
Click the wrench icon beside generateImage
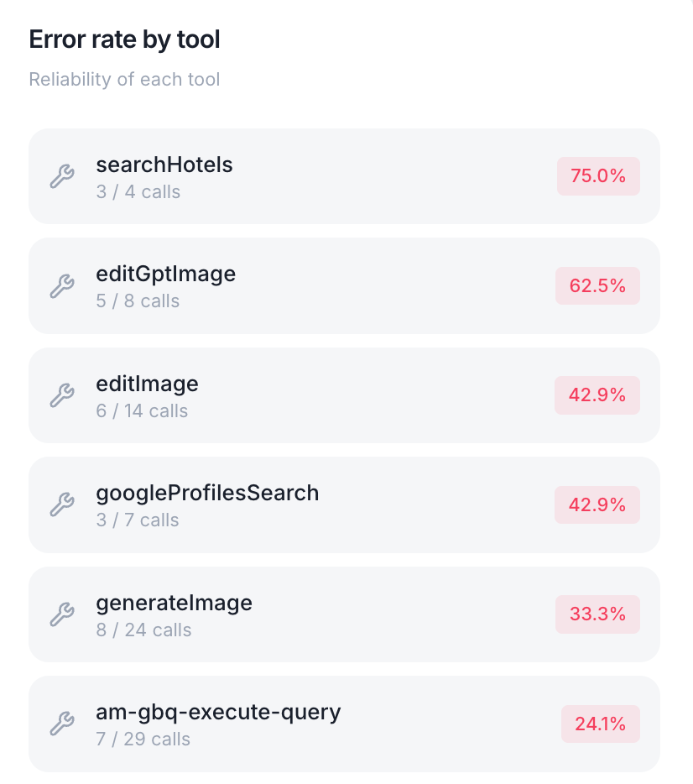(62, 614)
